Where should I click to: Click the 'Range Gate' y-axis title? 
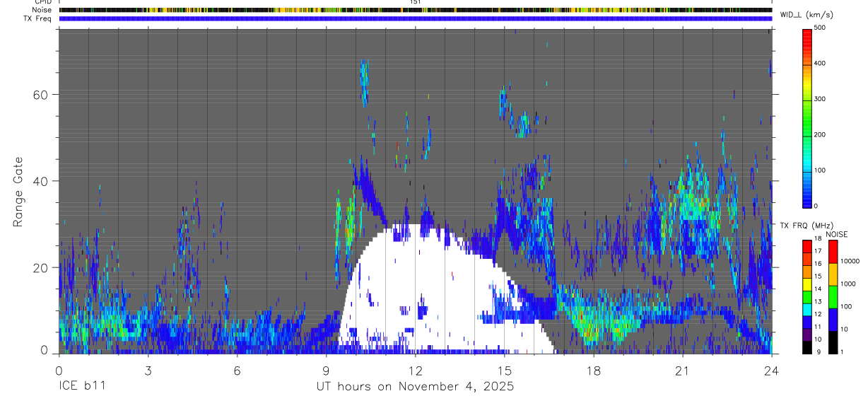pyautogui.click(x=20, y=192)
